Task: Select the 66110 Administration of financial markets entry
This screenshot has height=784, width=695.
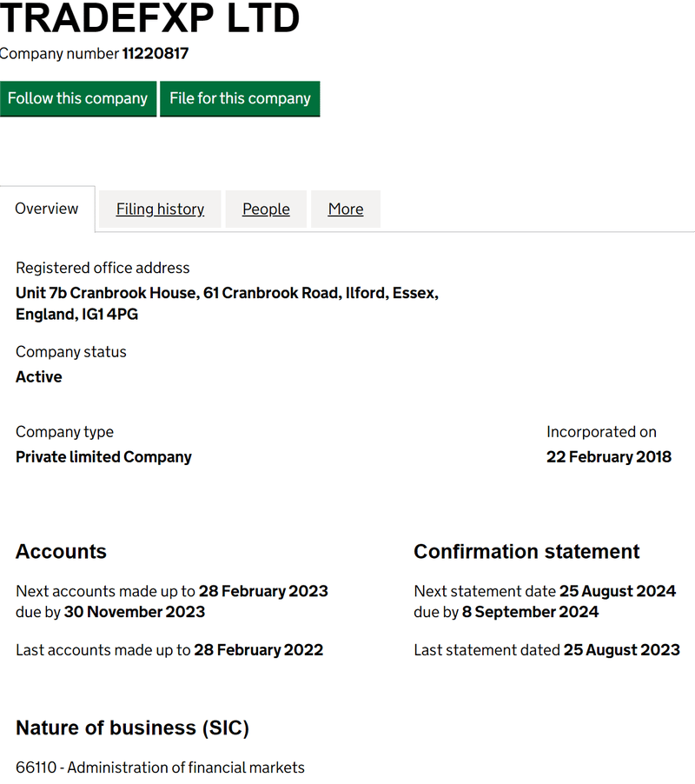Action: coord(161,767)
